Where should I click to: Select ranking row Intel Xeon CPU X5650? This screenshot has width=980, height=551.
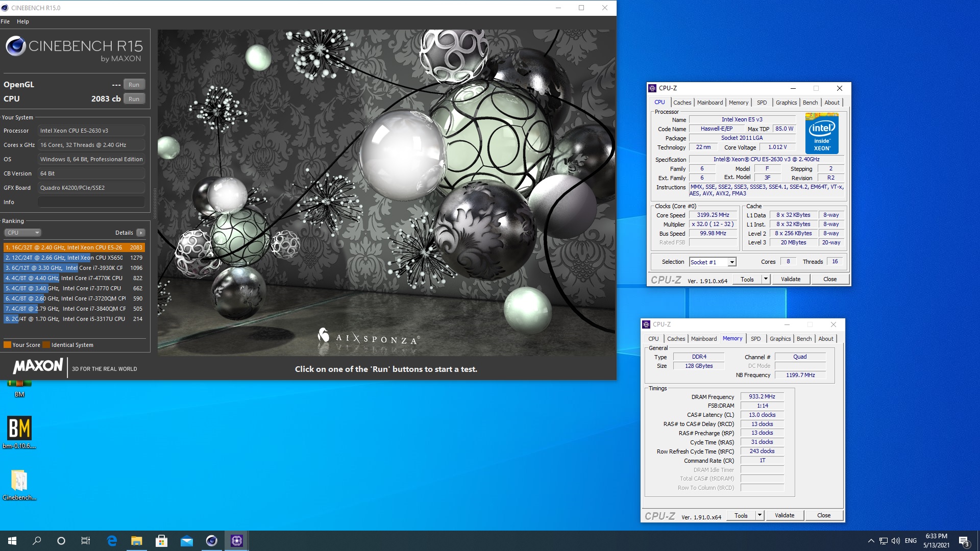[x=75, y=258]
